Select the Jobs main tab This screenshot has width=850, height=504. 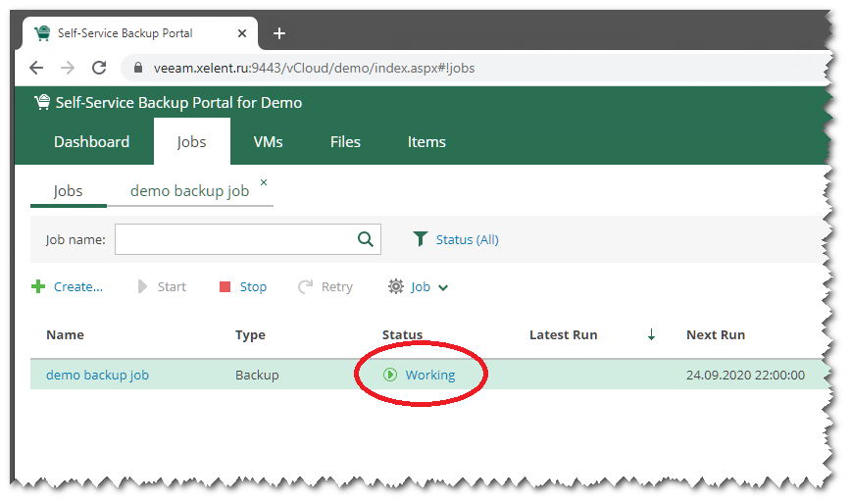pyautogui.click(x=191, y=142)
